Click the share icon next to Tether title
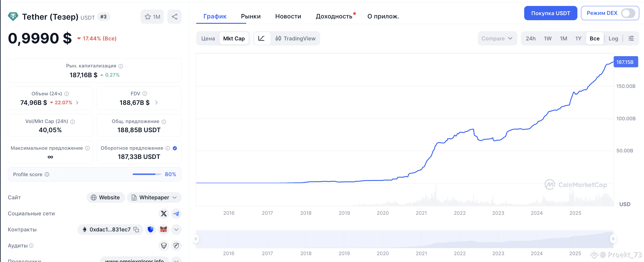Viewport: 644px width, 262px height. point(175,17)
